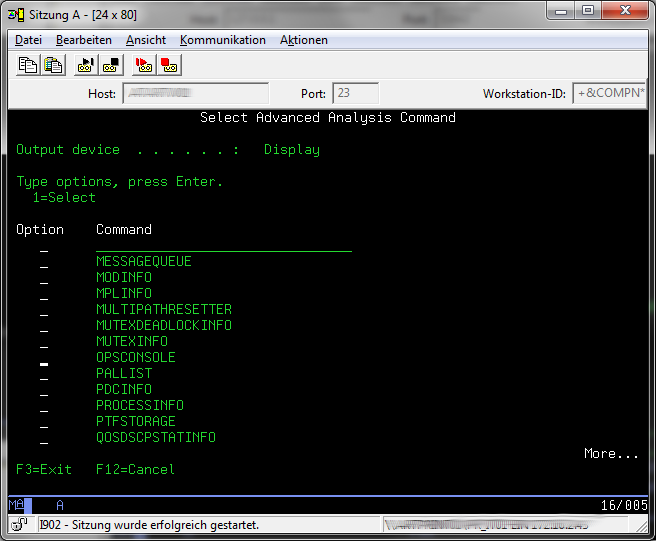Start recording with the red Record macro icon
Image resolution: width=656 pixels, height=541 pixels.
pyautogui.click(x=143, y=65)
